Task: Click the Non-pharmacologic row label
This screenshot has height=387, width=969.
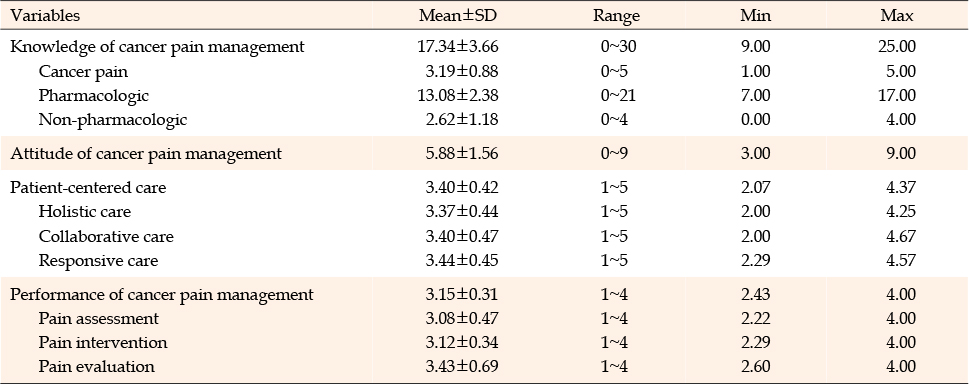Action: pos(113,119)
